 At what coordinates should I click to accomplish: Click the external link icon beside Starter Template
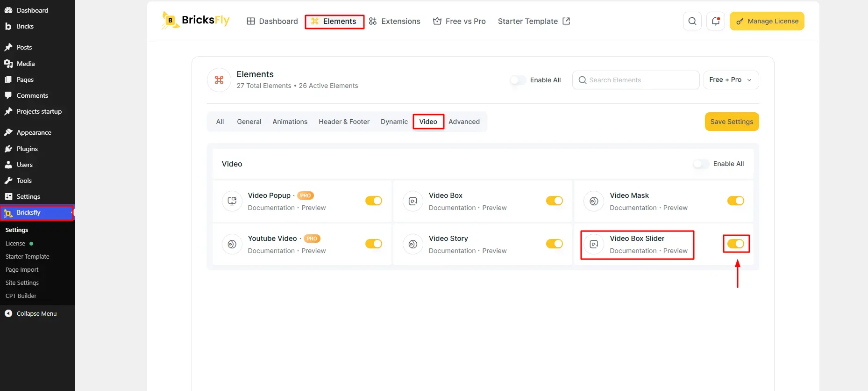pyautogui.click(x=566, y=21)
